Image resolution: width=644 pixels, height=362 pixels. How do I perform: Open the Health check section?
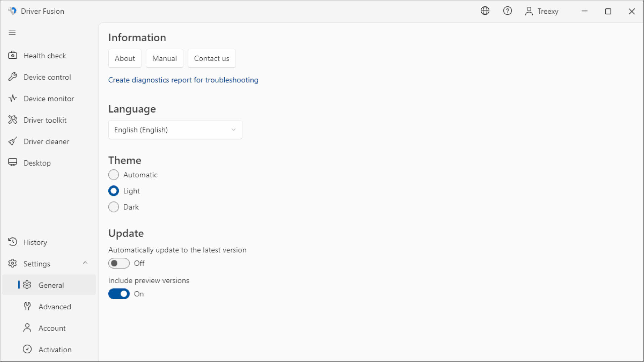[x=45, y=56]
